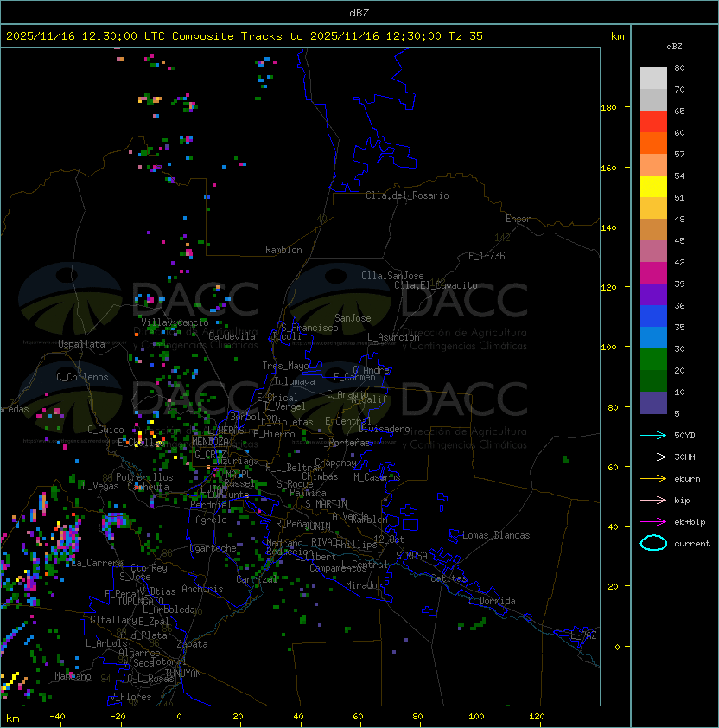Click the Encon place label
This screenshot has width=719, height=728.
519,219
